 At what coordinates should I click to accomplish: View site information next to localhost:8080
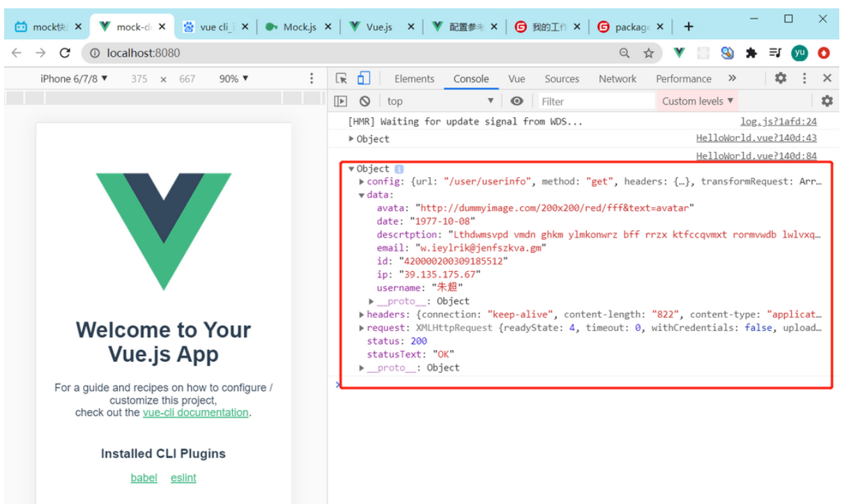95,53
